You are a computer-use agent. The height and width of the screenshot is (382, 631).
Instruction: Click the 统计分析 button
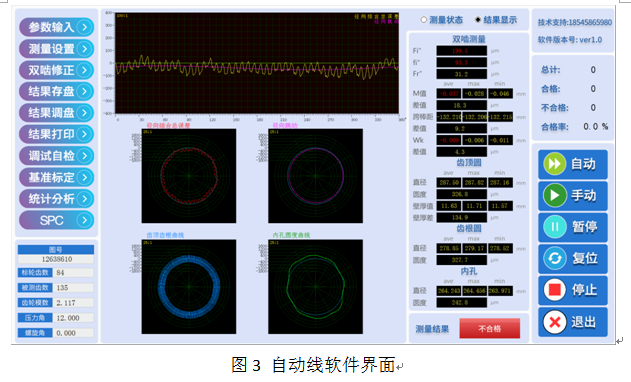(57, 198)
